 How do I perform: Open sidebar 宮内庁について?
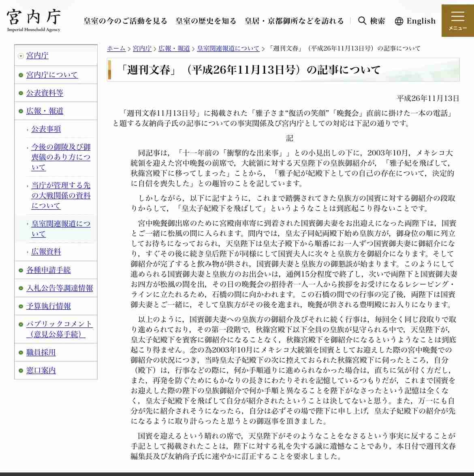(52, 74)
